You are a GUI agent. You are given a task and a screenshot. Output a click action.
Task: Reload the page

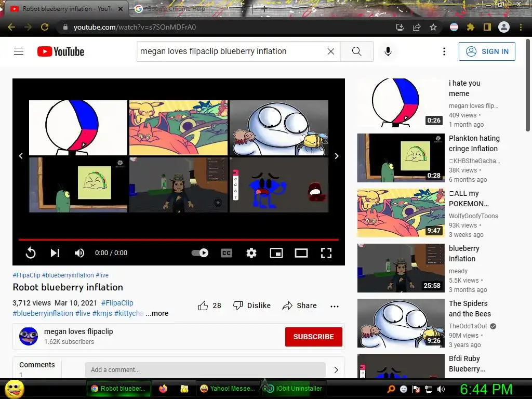[45, 27]
